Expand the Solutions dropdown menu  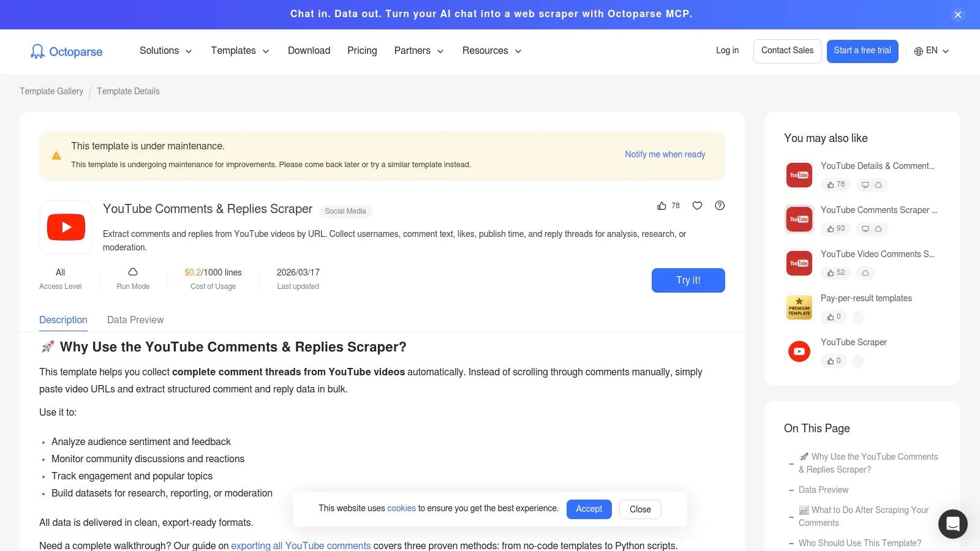coord(165,51)
